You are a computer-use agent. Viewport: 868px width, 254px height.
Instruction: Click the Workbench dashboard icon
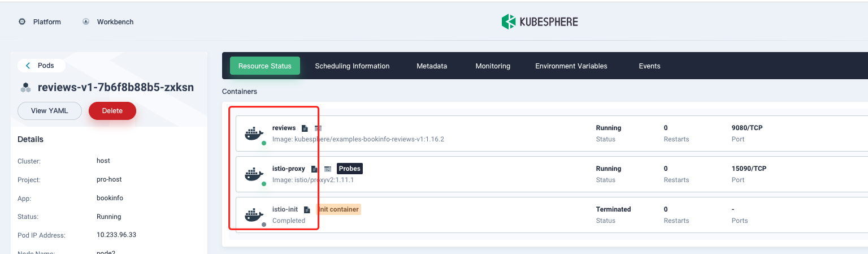point(86,22)
